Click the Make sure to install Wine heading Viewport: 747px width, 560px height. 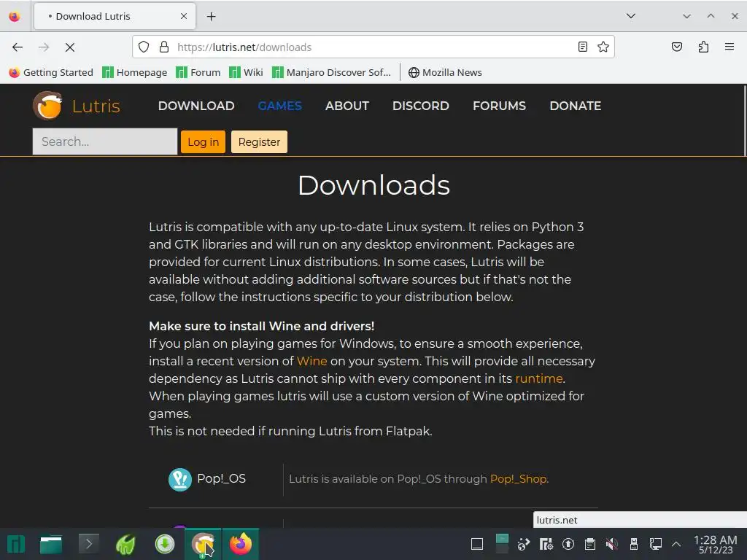262,326
